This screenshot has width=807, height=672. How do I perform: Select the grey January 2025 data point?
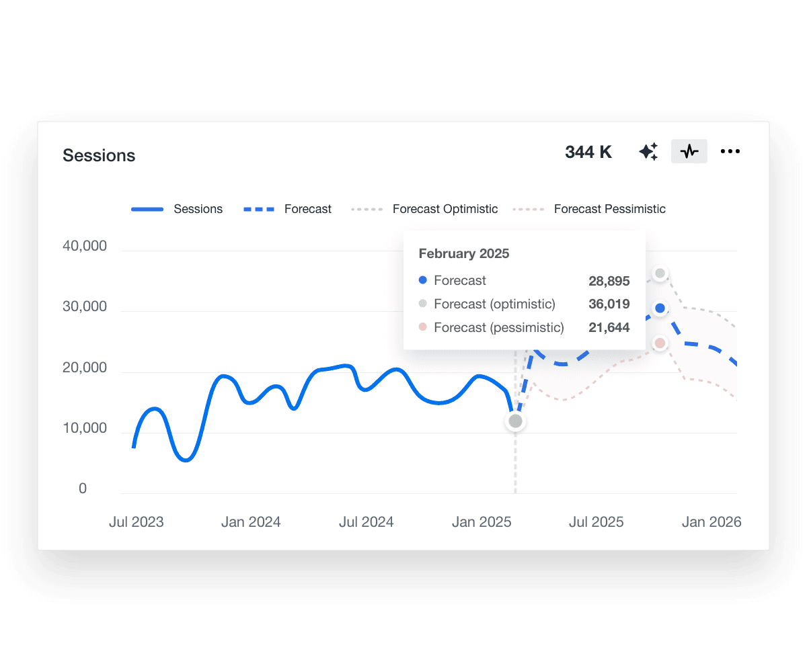pyautogui.click(x=515, y=421)
